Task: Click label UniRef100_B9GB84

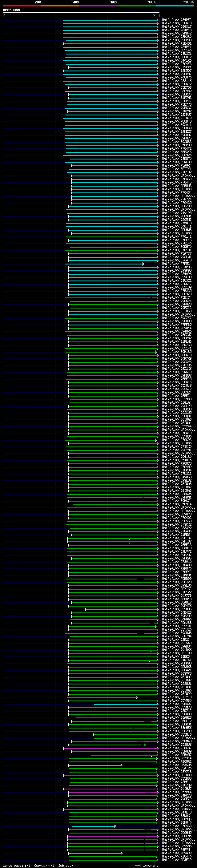Action: point(177,646)
